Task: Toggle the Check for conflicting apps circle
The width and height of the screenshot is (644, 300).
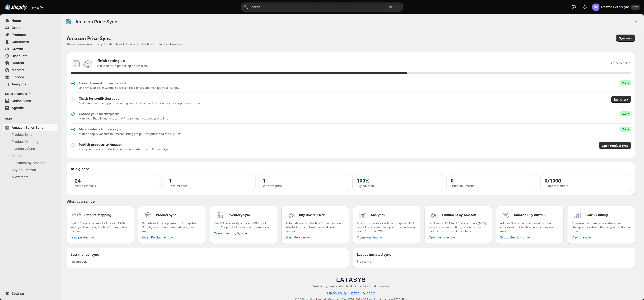Action: point(73,99)
